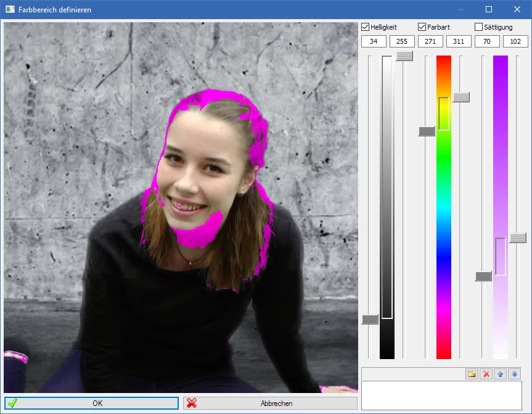Click the lower brightness slider handle
Viewport: 532px width, 414px height.
coord(370,320)
